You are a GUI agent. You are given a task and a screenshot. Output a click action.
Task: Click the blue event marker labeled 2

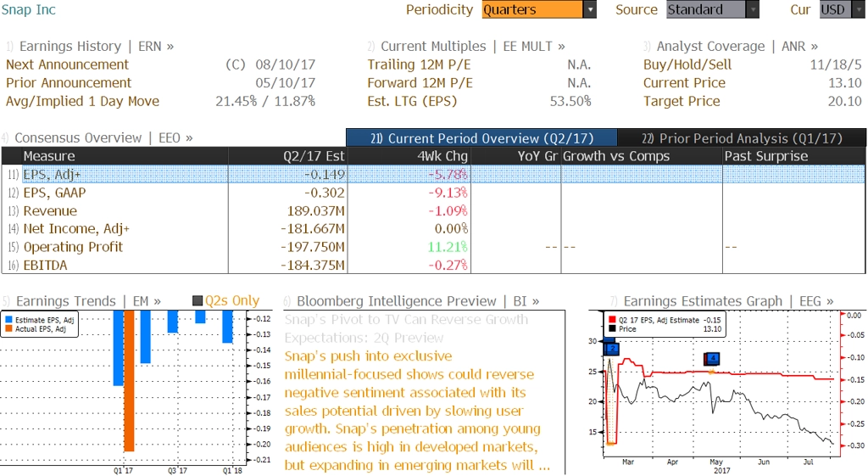point(612,349)
